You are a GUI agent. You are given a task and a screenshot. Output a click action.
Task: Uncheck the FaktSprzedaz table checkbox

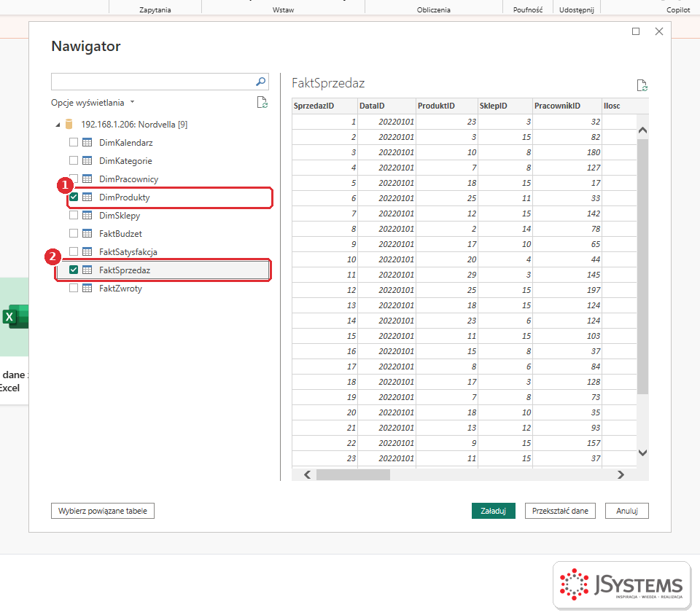(x=74, y=270)
